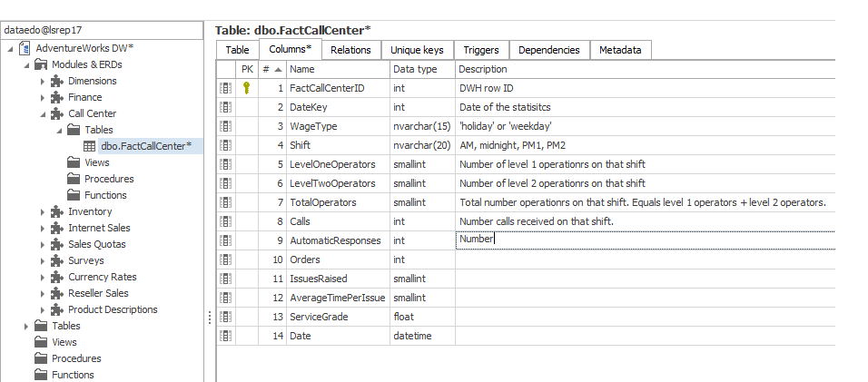Open the Dependencies tab
Image resolution: width=868 pixels, height=382 pixels.
tap(549, 50)
